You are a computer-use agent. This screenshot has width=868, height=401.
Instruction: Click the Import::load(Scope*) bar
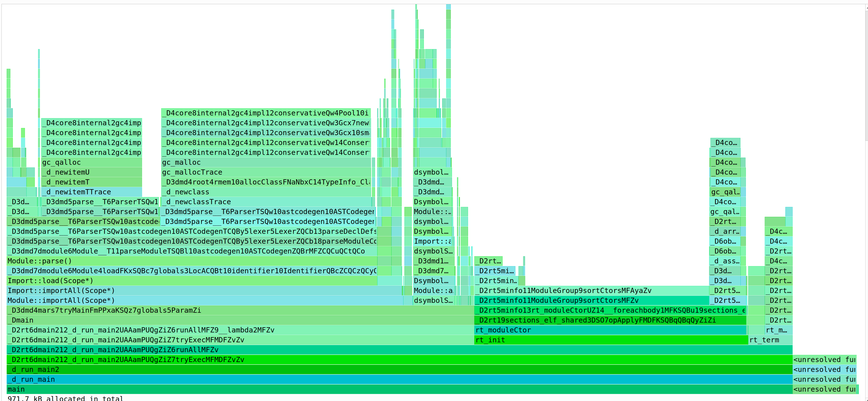coord(191,281)
